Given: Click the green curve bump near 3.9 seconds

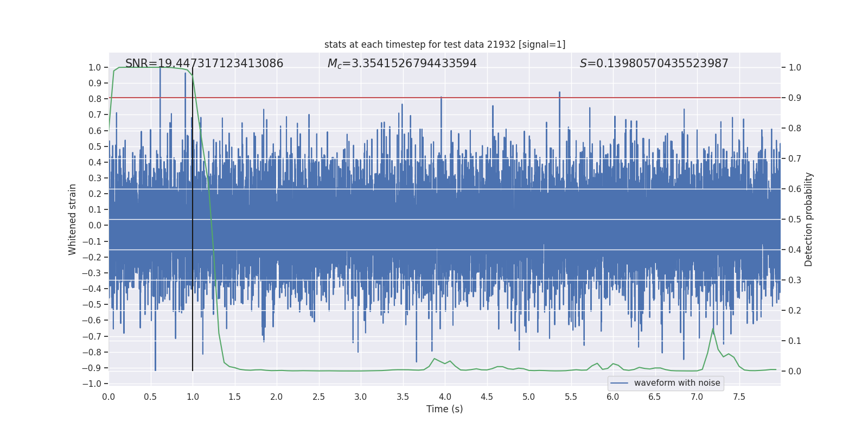Looking at the screenshot, I should coord(435,359).
